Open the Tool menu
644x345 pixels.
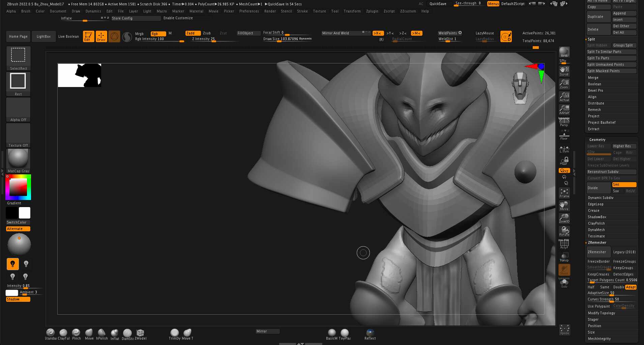tap(335, 11)
